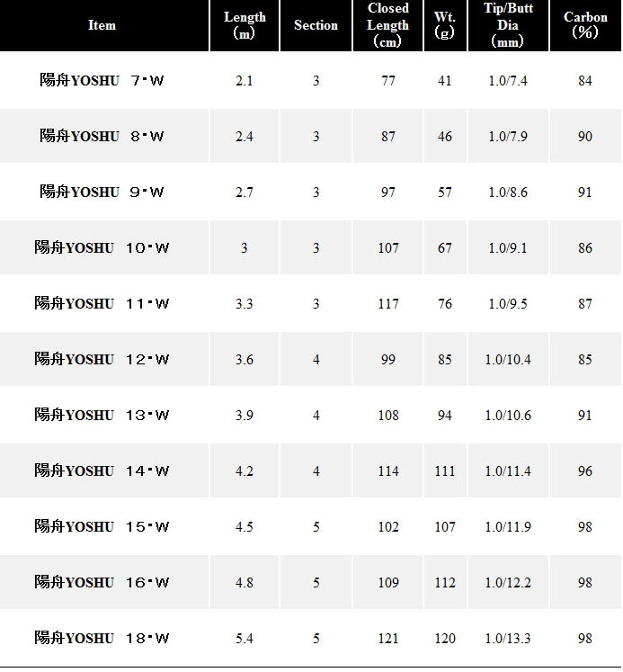Click the 1.0/13.3 tip/butt diameter cell

pyautogui.click(x=508, y=638)
